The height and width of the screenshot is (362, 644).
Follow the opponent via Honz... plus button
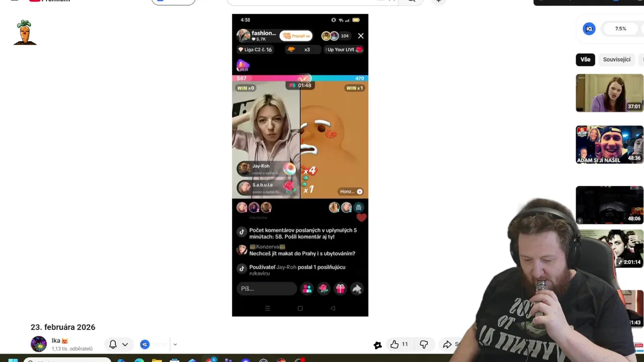point(359,192)
